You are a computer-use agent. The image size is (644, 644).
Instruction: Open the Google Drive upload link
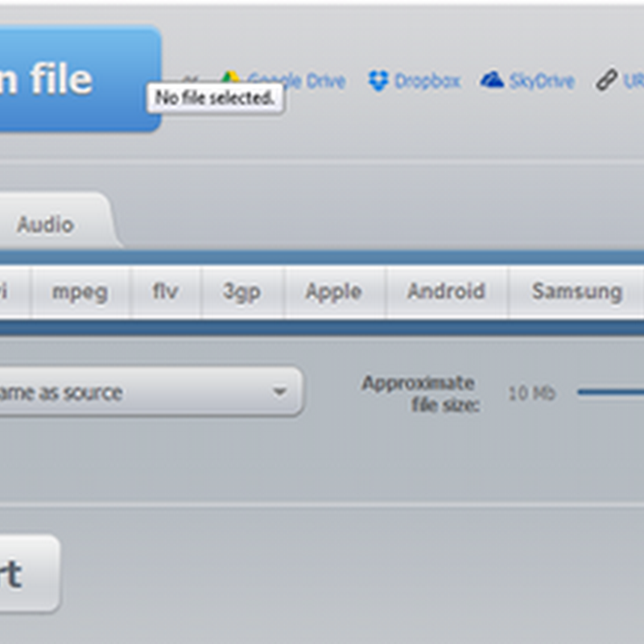tap(296, 80)
